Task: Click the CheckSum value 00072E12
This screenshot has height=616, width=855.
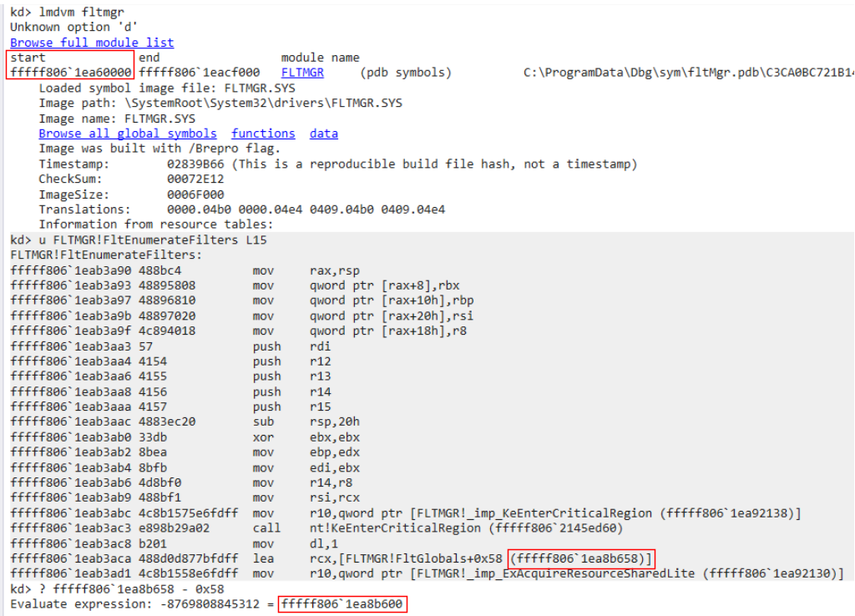Action: pyautogui.click(x=194, y=179)
